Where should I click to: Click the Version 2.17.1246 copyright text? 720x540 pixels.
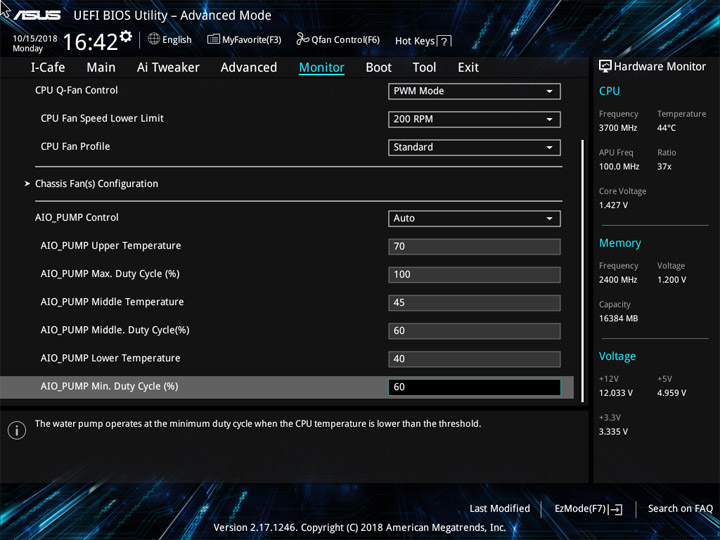[360, 528]
